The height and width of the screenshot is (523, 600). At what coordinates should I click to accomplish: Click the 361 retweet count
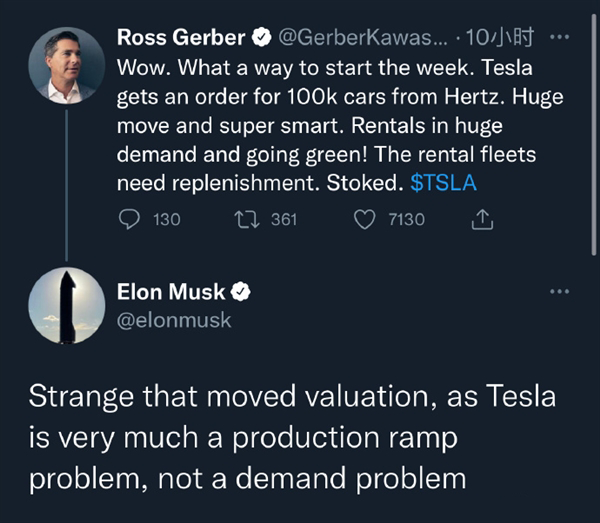click(x=284, y=219)
